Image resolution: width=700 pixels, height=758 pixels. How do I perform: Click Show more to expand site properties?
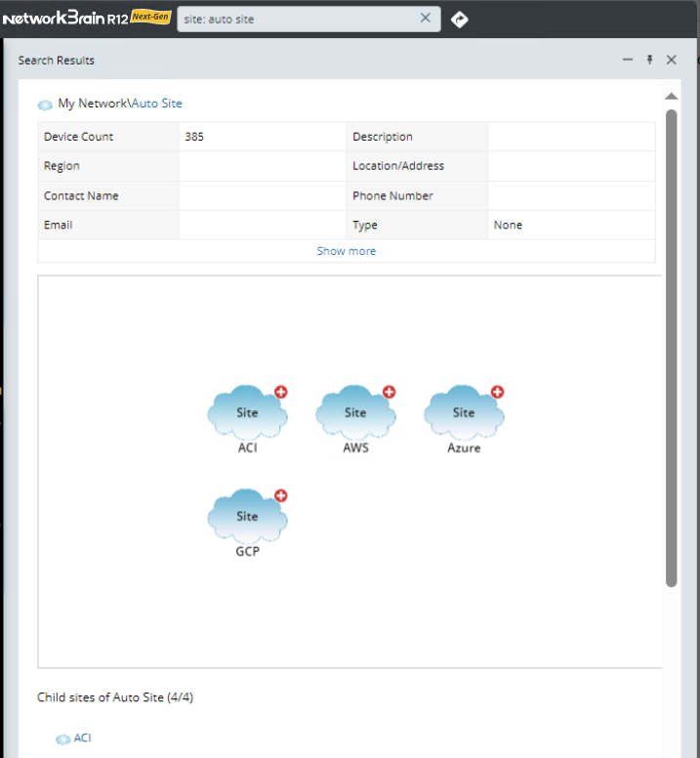(x=347, y=251)
